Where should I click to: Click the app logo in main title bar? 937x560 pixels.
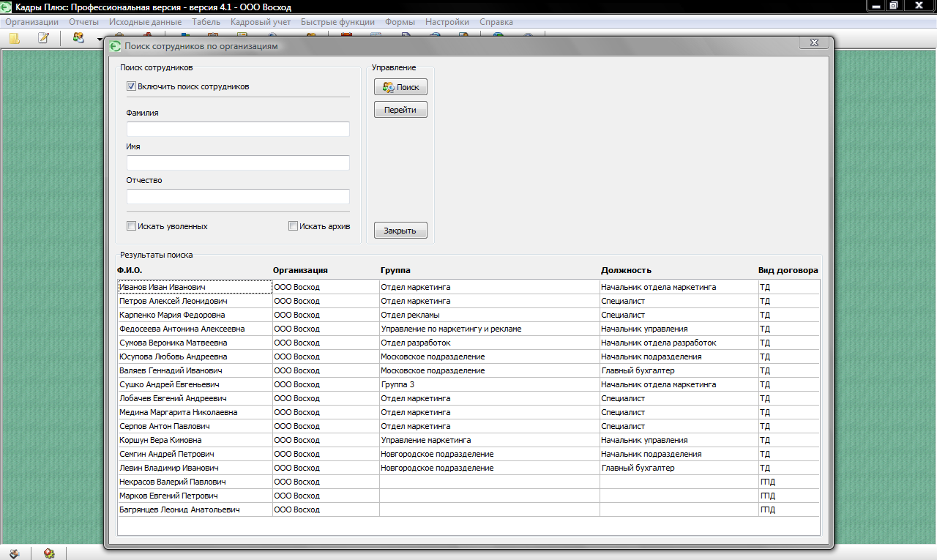7,7
